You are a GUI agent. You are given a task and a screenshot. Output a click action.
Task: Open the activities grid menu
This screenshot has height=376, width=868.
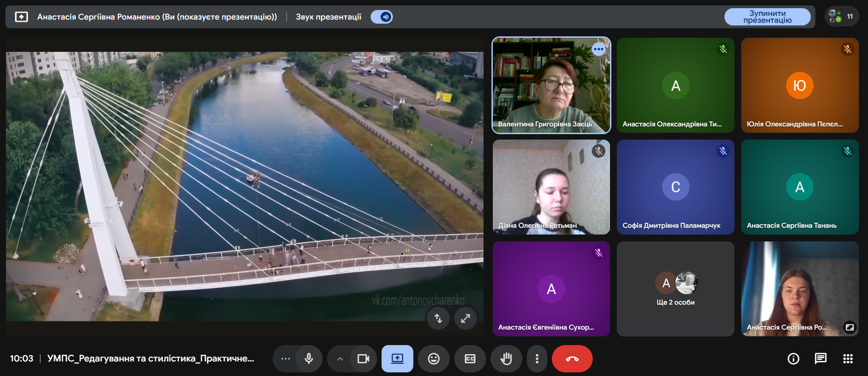pyautogui.click(x=848, y=359)
